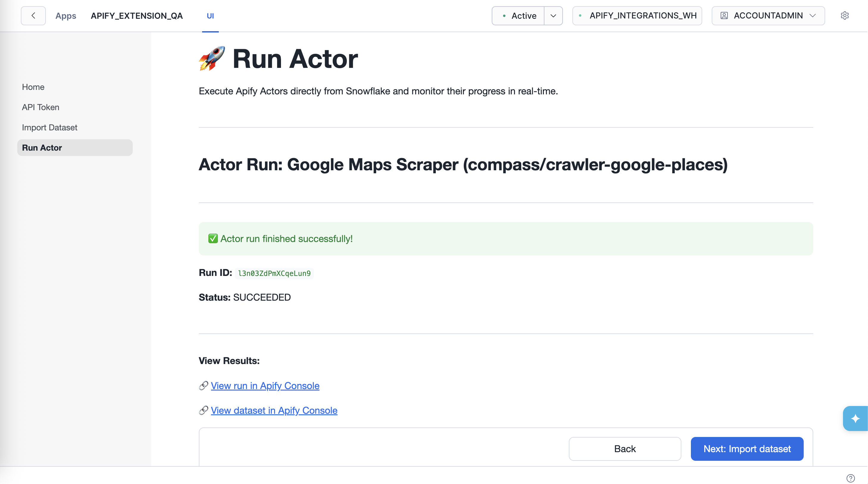The width and height of the screenshot is (868, 484).
Task: Open the Import Dataset sidebar entry
Action: 49,127
